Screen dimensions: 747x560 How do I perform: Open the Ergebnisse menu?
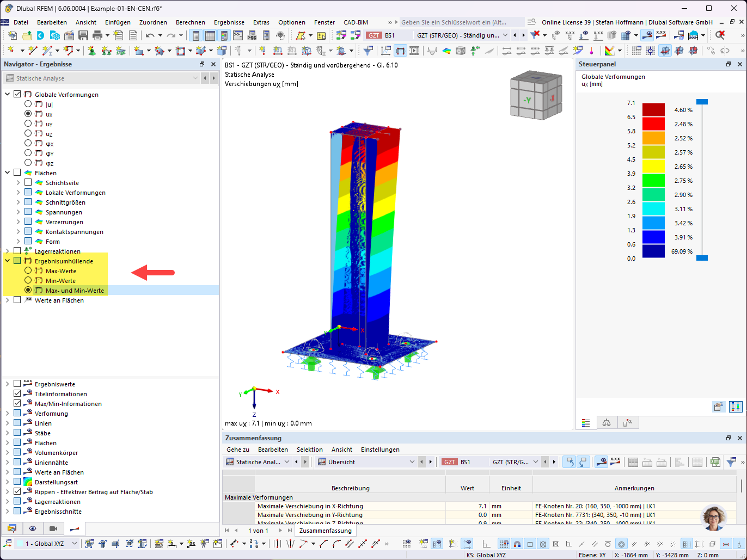pos(229,22)
